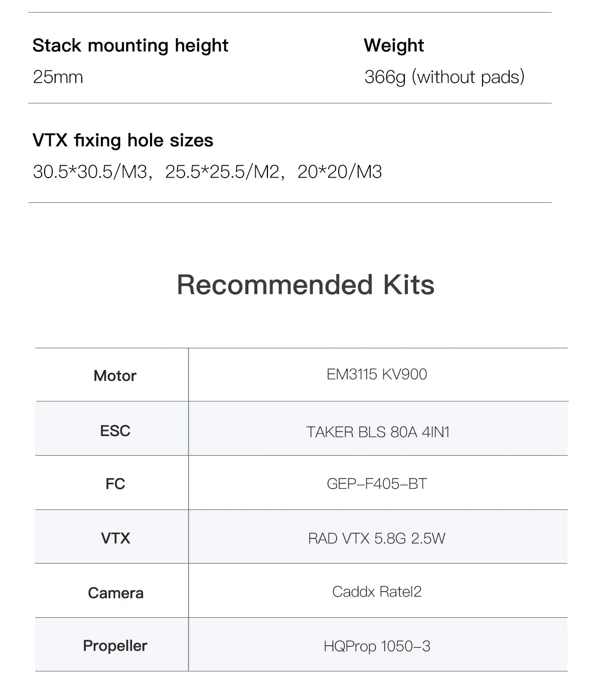
Task: Click the Camera row label
Action: click(x=115, y=593)
